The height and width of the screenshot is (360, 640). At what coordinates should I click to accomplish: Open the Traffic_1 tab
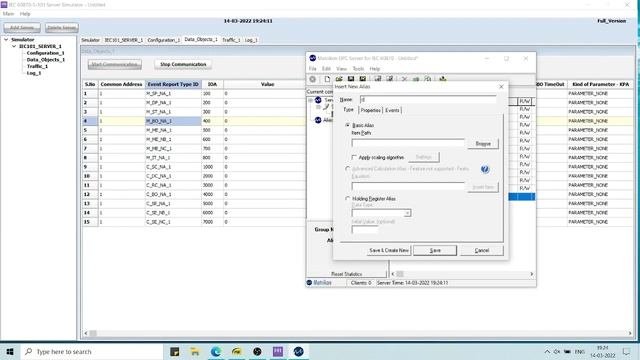(x=231, y=40)
